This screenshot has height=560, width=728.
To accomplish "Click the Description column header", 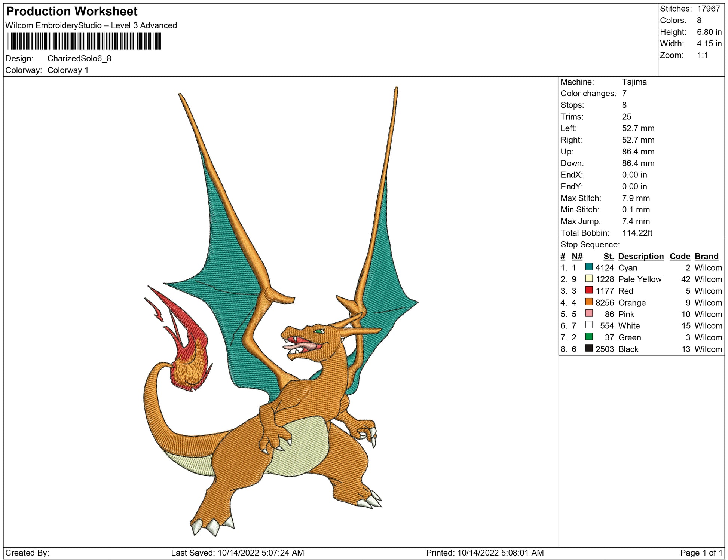I will coord(640,256).
